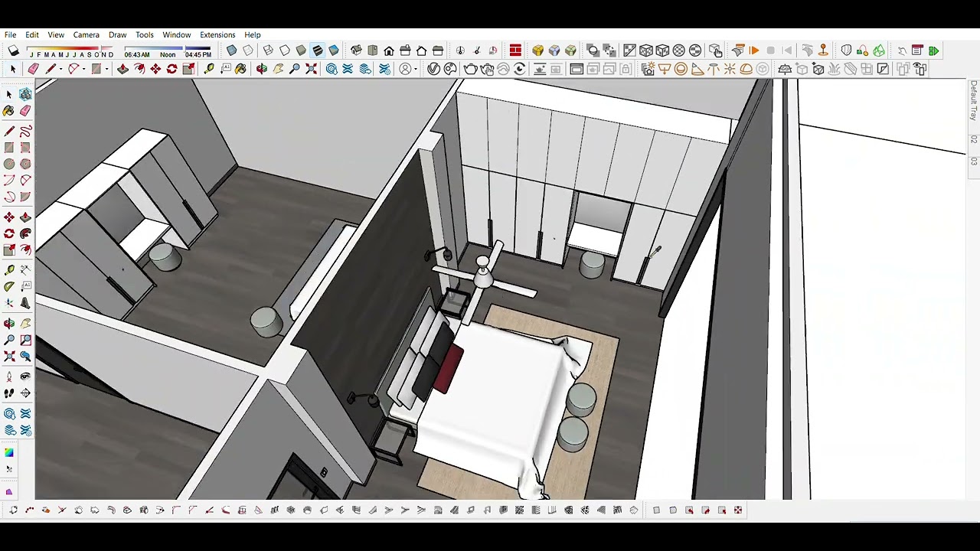
Task: Open the Draw menu
Action: coord(117,34)
